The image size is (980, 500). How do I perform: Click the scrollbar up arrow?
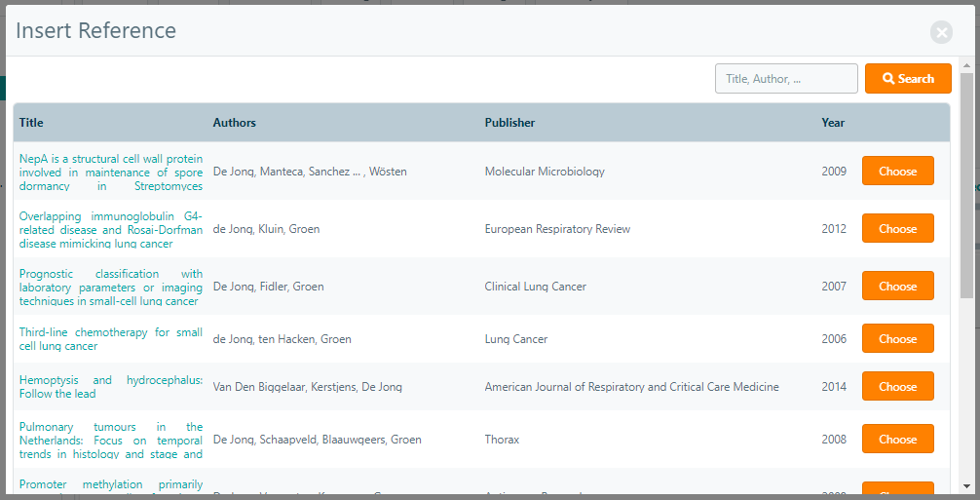tap(967, 65)
